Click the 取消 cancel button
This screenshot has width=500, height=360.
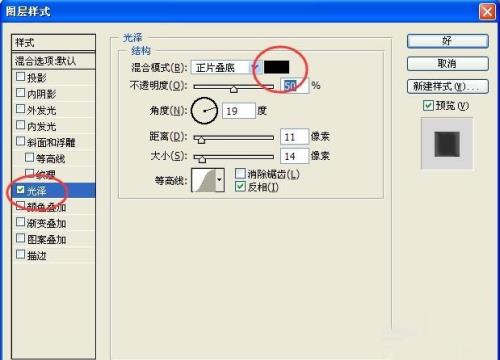pos(448,64)
